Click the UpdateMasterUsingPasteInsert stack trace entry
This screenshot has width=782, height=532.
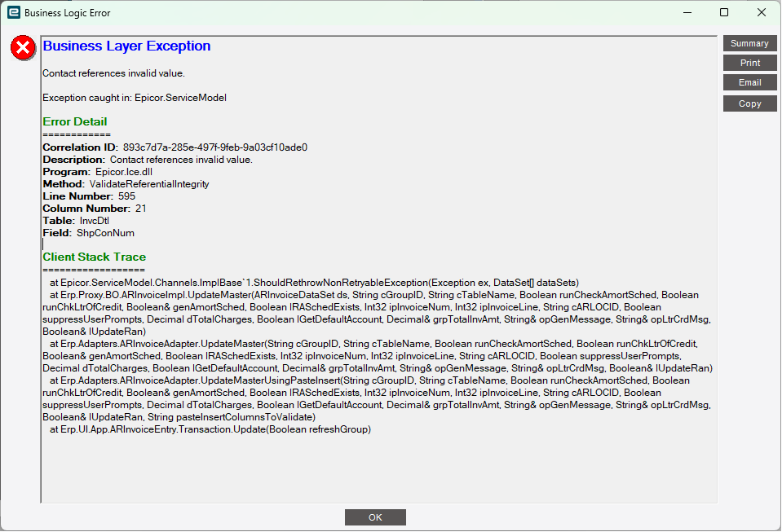tap(377, 399)
